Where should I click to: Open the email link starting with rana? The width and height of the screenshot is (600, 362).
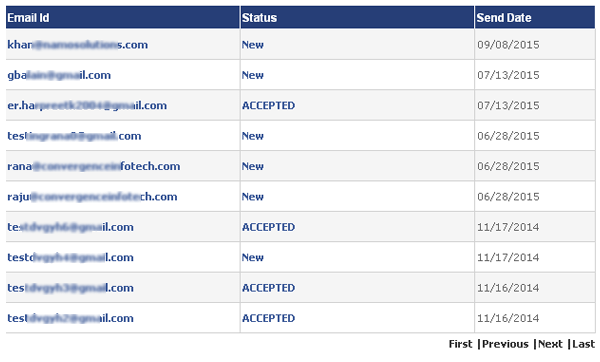point(93,166)
